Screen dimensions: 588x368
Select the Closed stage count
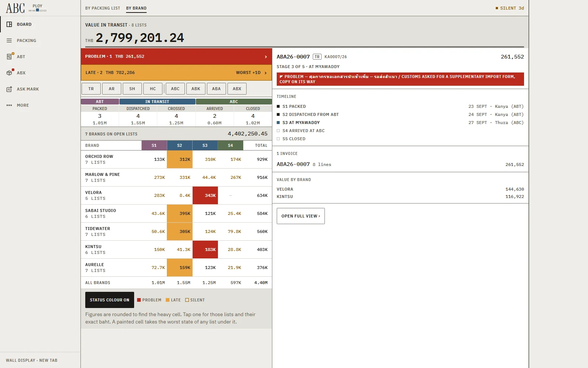(x=253, y=116)
